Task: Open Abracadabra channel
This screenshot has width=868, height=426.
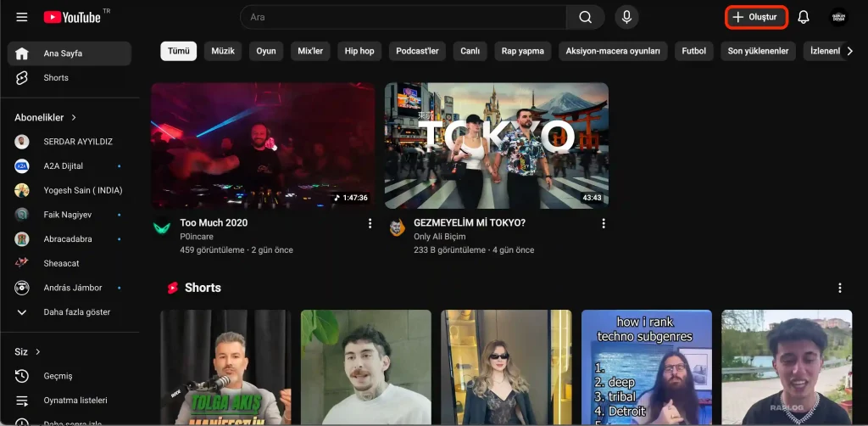Action: click(70, 239)
